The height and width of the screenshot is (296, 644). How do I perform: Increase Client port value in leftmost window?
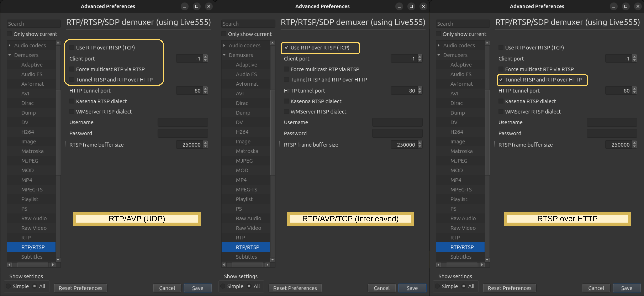point(205,57)
